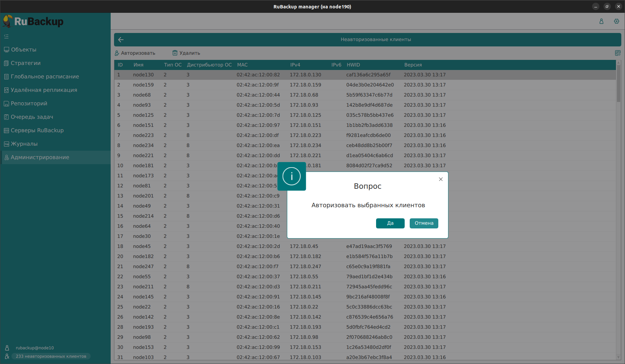
Task: Open Журналы logs section
Action: pyautogui.click(x=24, y=144)
